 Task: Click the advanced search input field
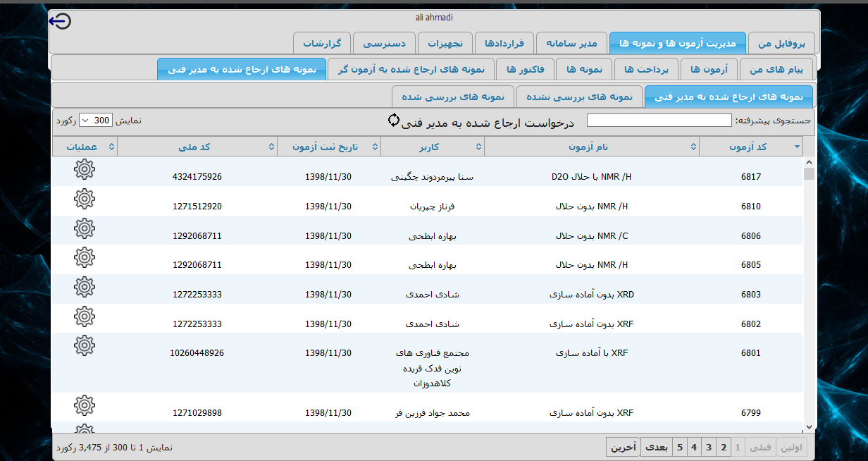point(659,121)
